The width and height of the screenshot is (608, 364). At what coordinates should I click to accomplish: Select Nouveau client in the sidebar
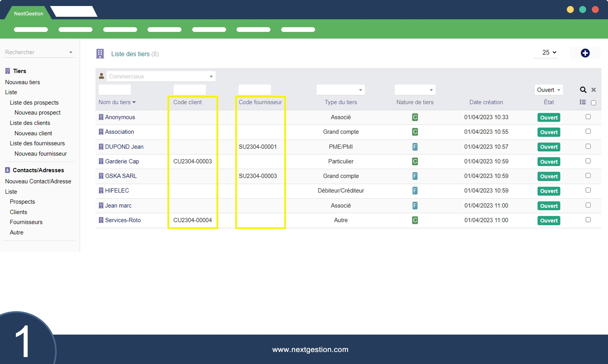pyautogui.click(x=33, y=133)
